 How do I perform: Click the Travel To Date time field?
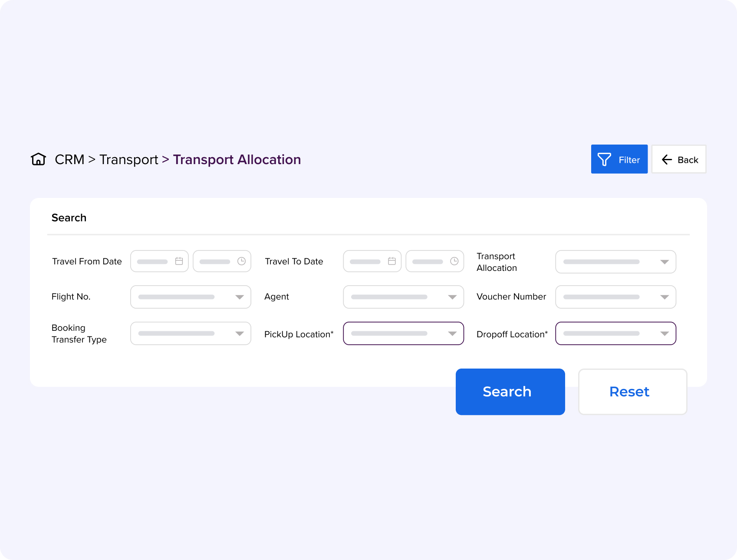(428, 261)
